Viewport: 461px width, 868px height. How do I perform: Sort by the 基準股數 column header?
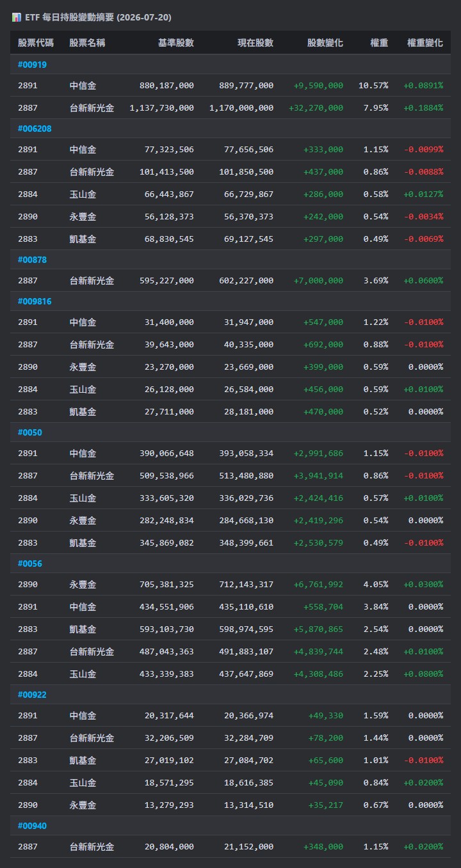pyautogui.click(x=176, y=43)
